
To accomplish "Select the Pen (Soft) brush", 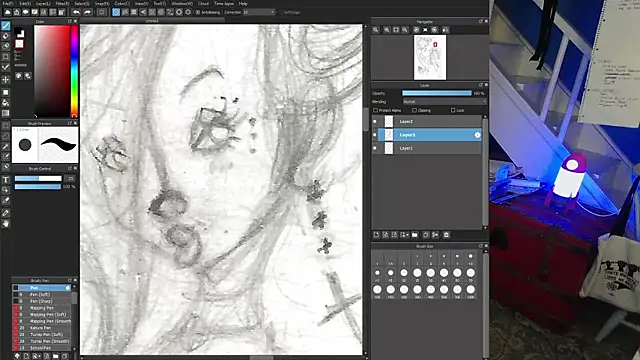I will (41, 294).
